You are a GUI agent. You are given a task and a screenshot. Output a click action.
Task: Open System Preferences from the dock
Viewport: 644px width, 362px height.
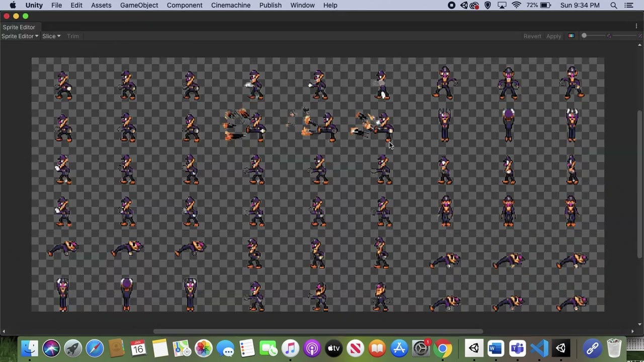tap(421, 348)
